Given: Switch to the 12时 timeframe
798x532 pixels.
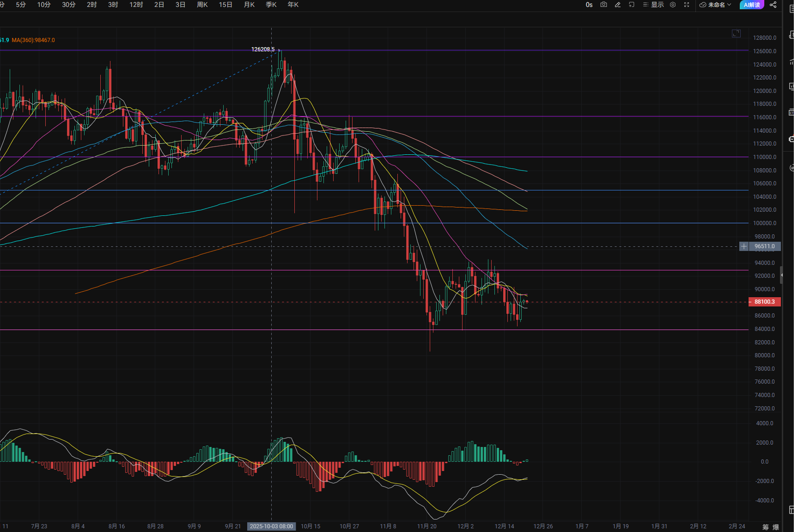Looking at the screenshot, I should click(136, 5).
